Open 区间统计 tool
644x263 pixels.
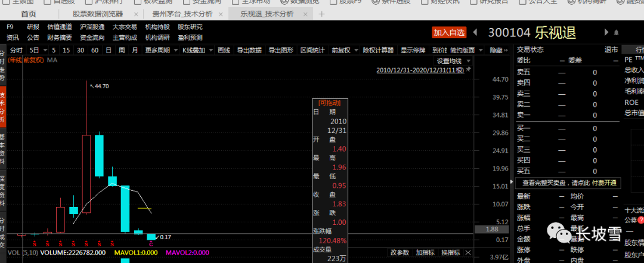pyautogui.click(x=312, y=50)
